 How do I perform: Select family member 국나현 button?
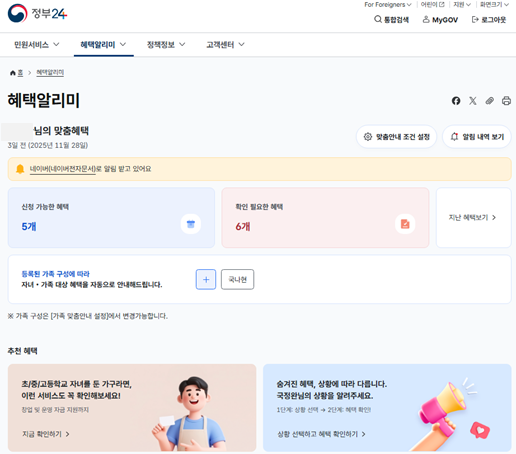click(x=237, y=279)
